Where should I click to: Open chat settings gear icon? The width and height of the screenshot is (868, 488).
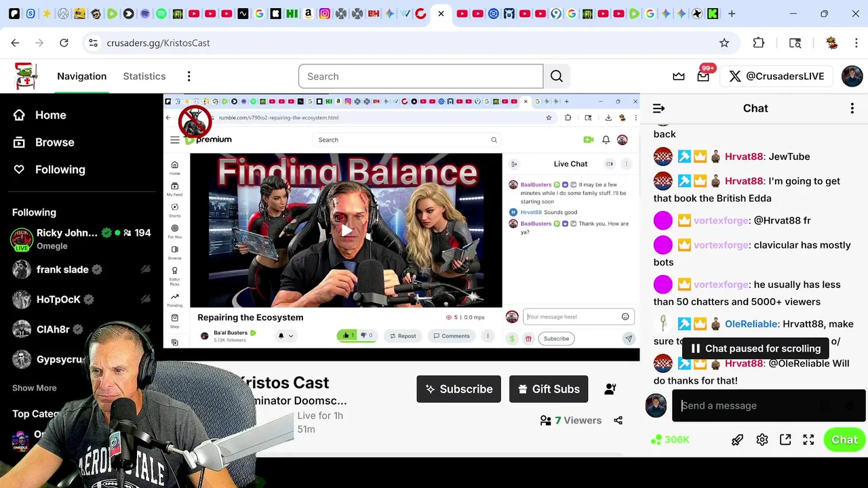[762, 440]
